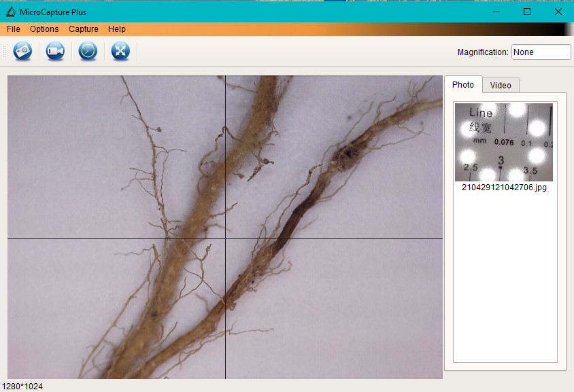The height and width of the screenshot is (392, 574).
Task: Minimize the MicroCapture Plus window
Action: [496, 12]
